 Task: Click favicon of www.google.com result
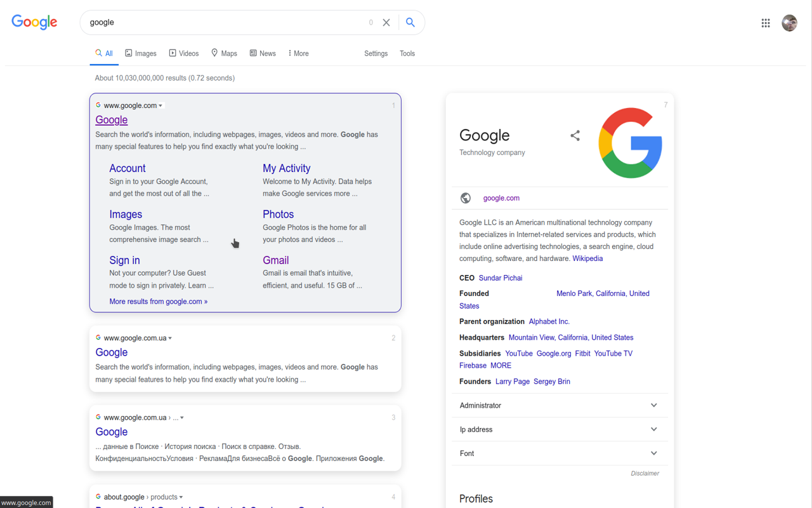(98, 105)
